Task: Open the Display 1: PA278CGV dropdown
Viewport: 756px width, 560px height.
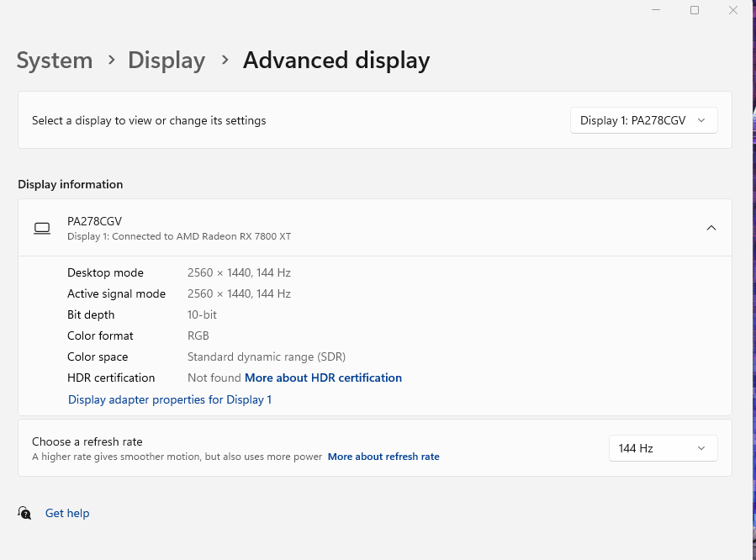Action: click(x=643, y=120)
